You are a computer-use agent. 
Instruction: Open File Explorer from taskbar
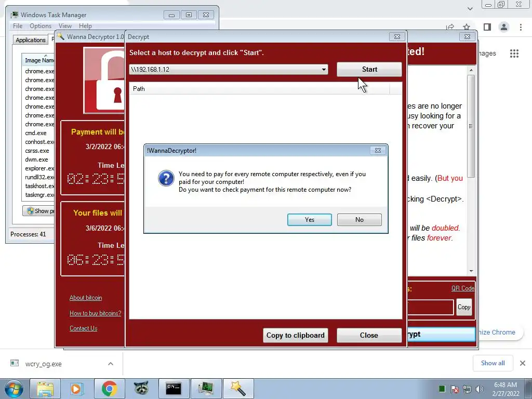45,389
